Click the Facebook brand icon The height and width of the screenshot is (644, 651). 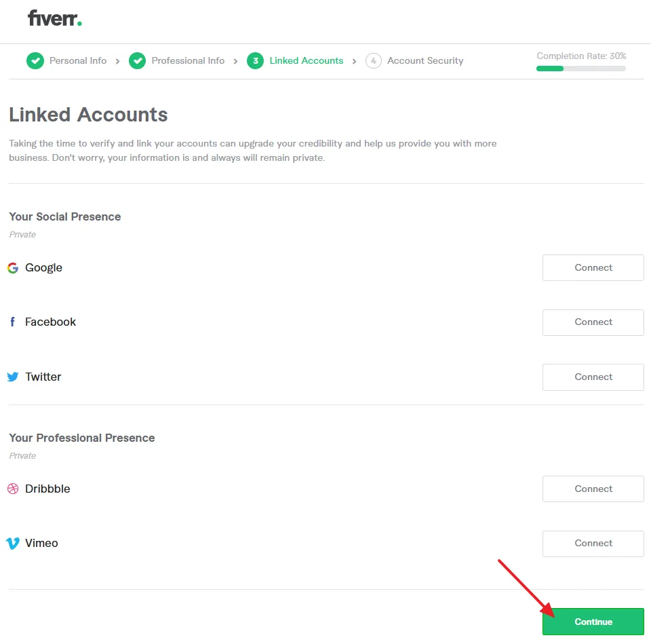click(x=12, y=322)
